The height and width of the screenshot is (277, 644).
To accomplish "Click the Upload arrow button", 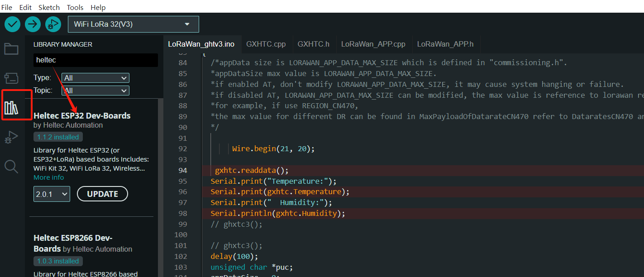I will point(33,24).
